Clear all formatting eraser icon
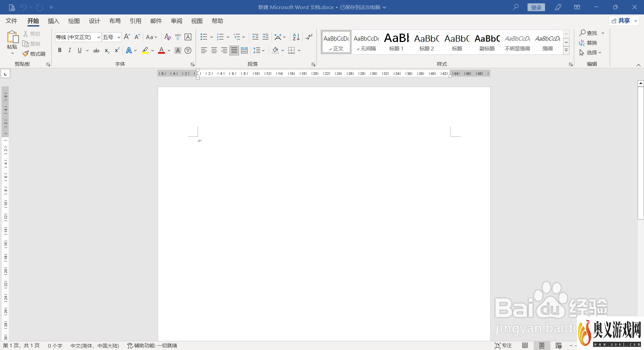Image resolution: width=644 pixels, height=350 pixels. [x=167, y=37]
